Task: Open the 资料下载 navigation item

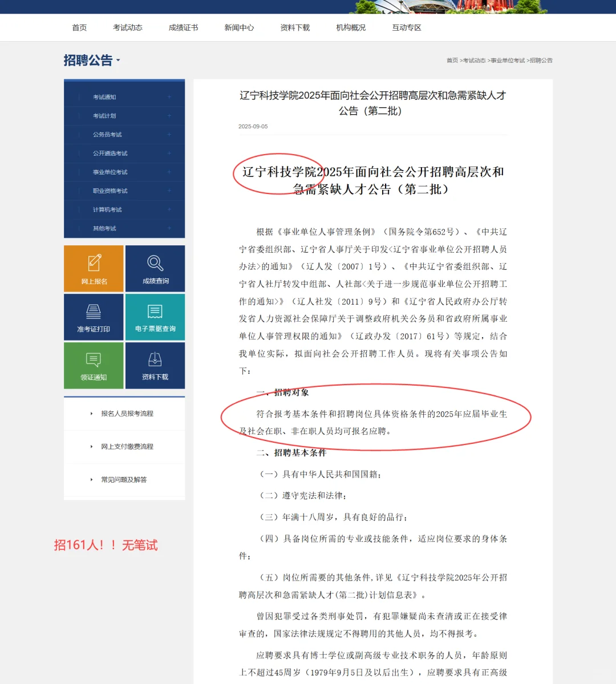Action: coord(295,27)
